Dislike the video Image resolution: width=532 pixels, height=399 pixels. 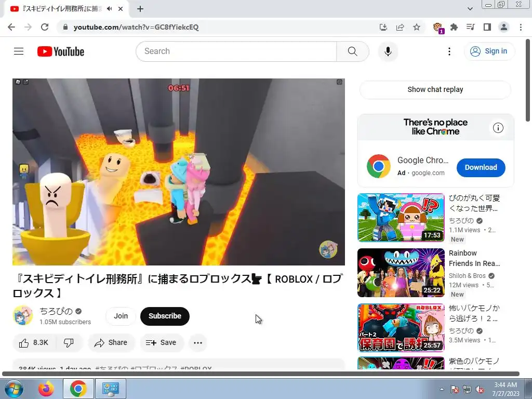pyautogui.click(x=69, y=343)
